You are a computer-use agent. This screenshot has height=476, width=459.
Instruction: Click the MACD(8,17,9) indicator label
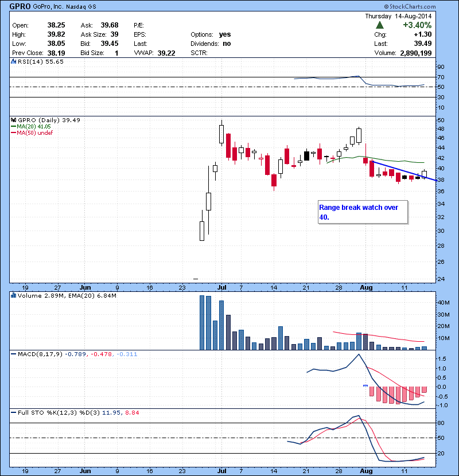pos(40,354)
